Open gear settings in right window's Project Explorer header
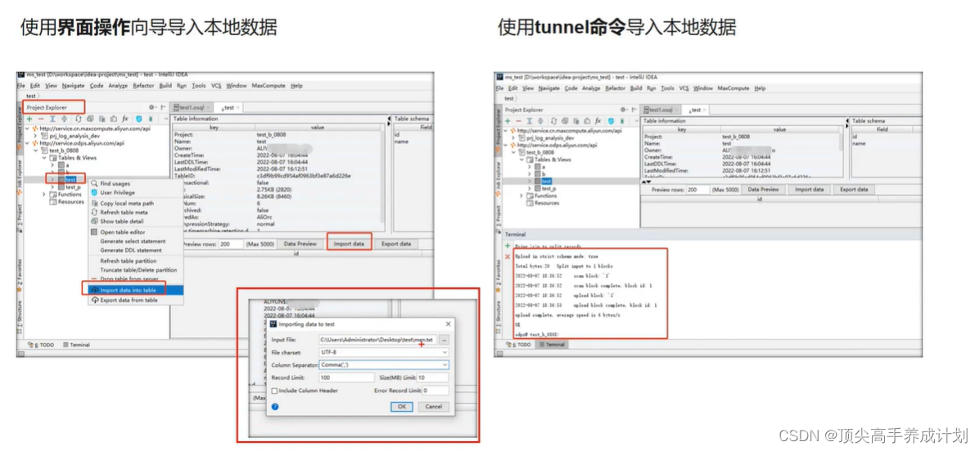The width and height of the screenshot is (980, 451). pos(623,110)
